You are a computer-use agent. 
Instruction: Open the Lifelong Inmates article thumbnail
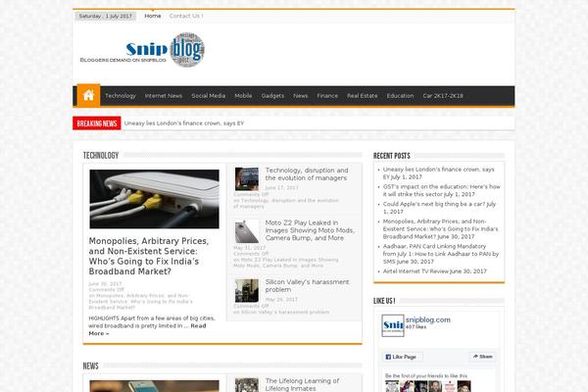click(x=247, y=385)
